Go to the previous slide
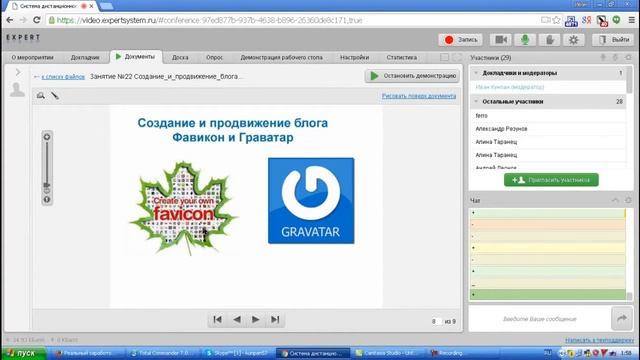 pos(237,320)
